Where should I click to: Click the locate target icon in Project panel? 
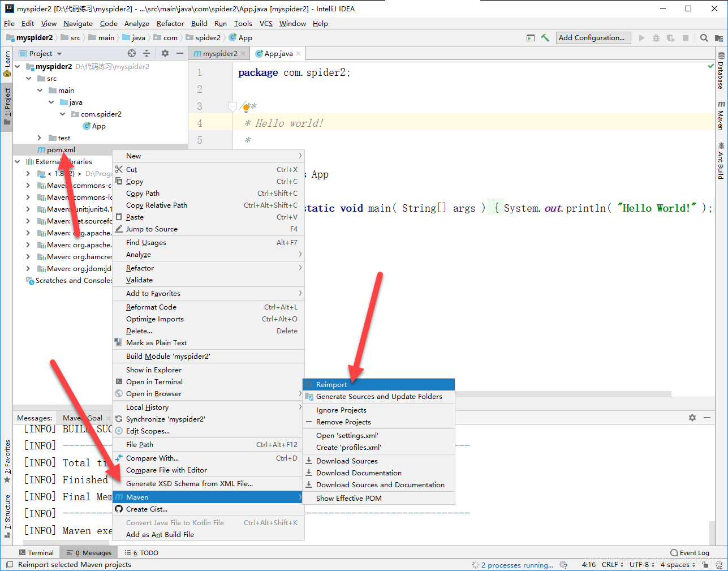[132, 53]
